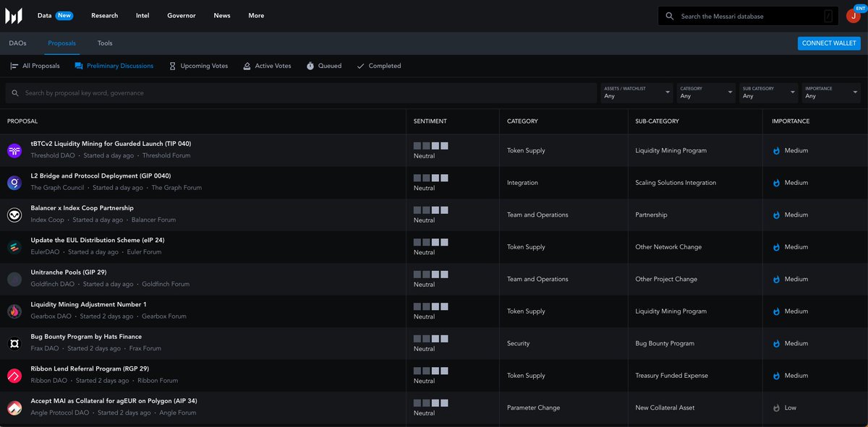Open the Importance filter dropdown
Screen dimensions: 868x427
(x=831, y=92)
